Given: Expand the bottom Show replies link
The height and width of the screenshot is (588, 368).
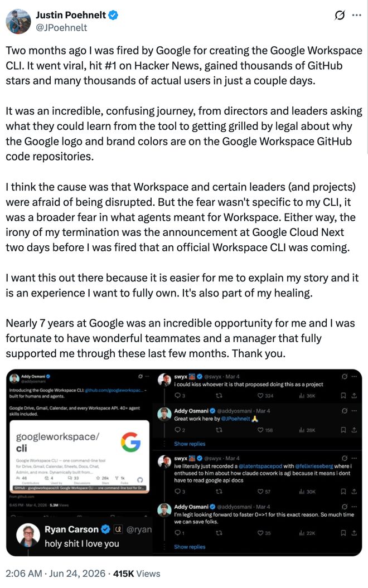Looking at the screenshot, I should [x=190, y=547].
